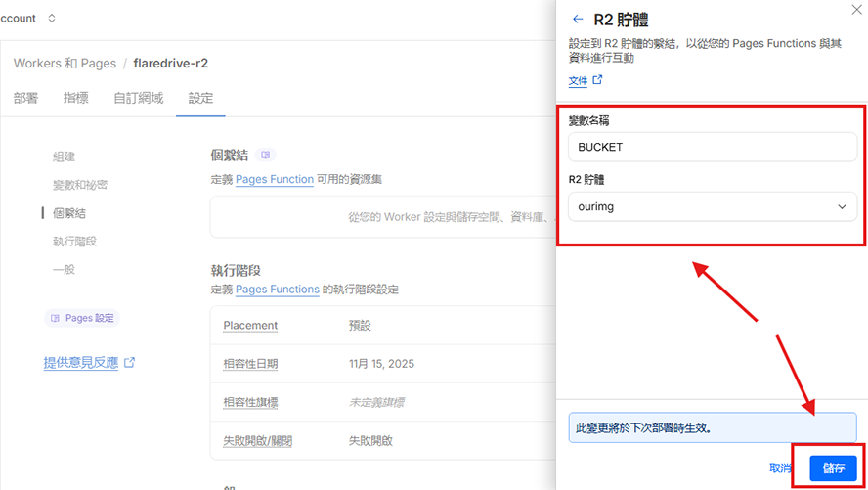Screen dimensions: 868x490
Task: Open the ourimg R2 bucket dropdown
Action: [713, 206]
